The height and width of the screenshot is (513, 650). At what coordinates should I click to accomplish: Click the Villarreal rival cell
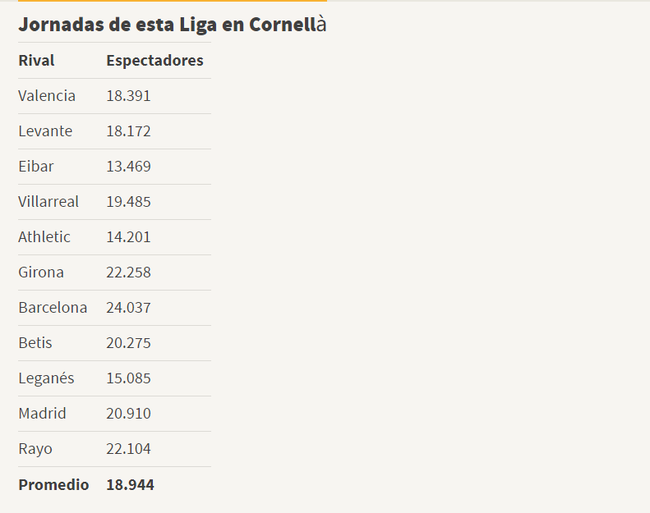click(x=49, y=202)
